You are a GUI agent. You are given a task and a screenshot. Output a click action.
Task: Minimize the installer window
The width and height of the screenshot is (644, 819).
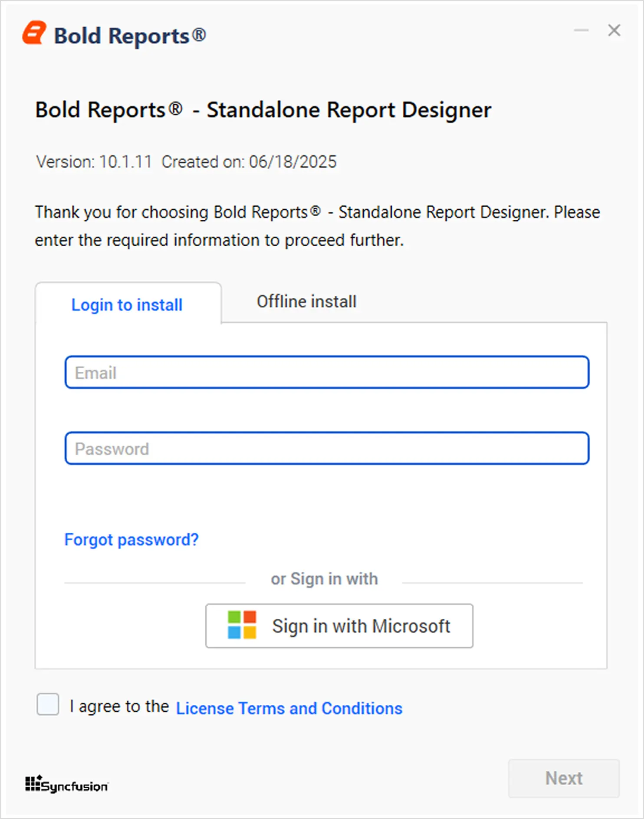pyautogui.click(x=581, y=30)
